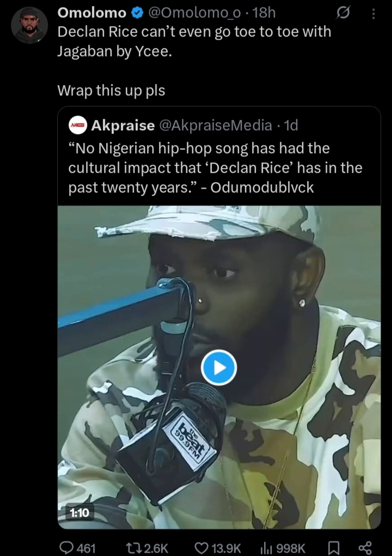Image resolution: width=392 pixels, height=556 pixels.
Task: Open the Omolomo display name
Action: [x=91, y=13]
